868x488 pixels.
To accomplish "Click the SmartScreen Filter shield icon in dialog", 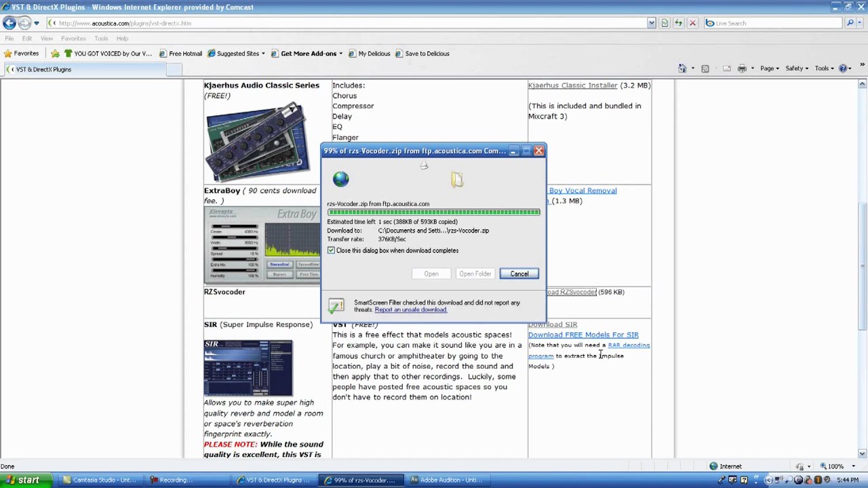I will pos(336,306).
